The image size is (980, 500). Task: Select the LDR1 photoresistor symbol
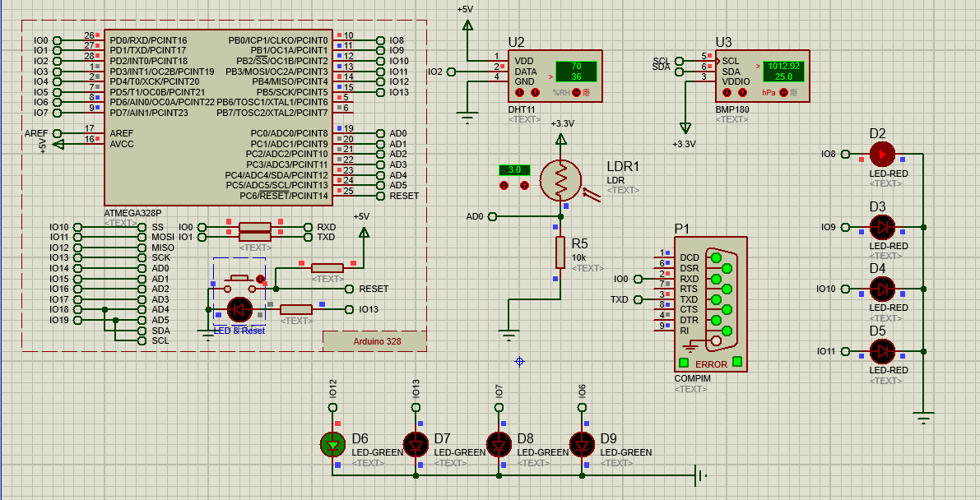(561, 180)
